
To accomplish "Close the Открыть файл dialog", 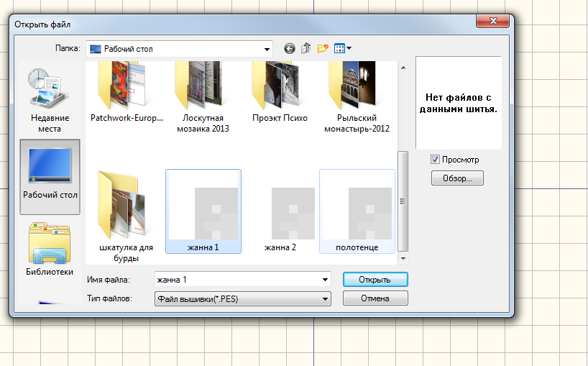I will click(492, 21).
